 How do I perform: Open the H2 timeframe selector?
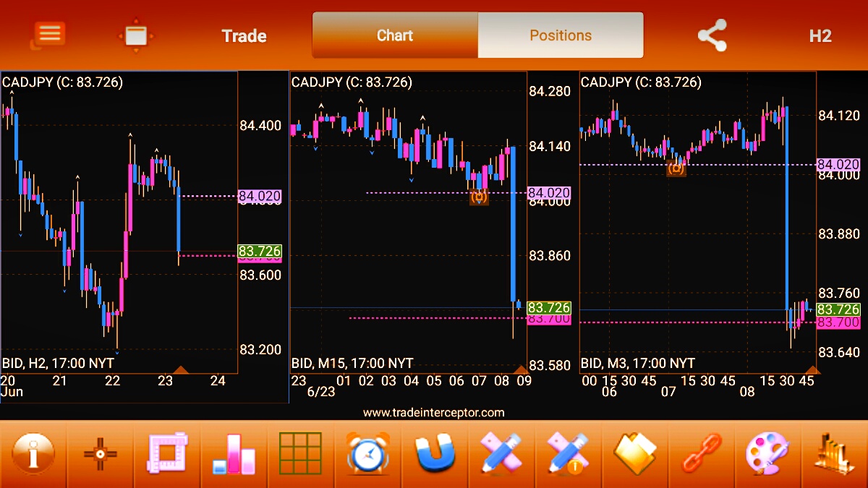[820, 36]
